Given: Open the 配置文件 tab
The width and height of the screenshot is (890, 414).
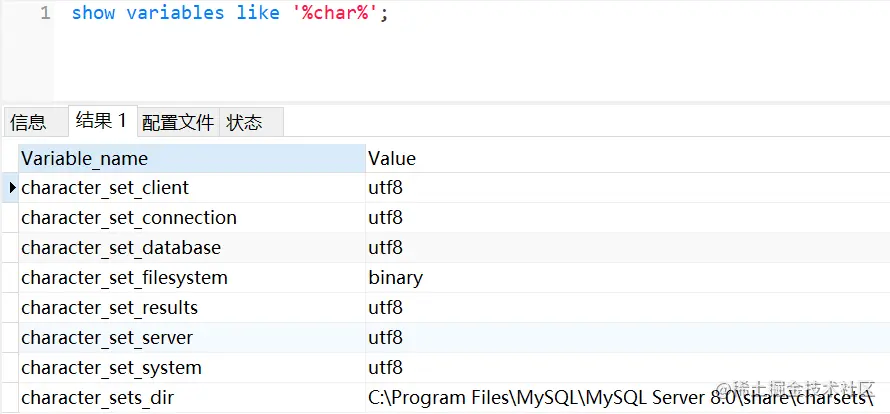Looking at the screenshot, I should tap(178, 123).
